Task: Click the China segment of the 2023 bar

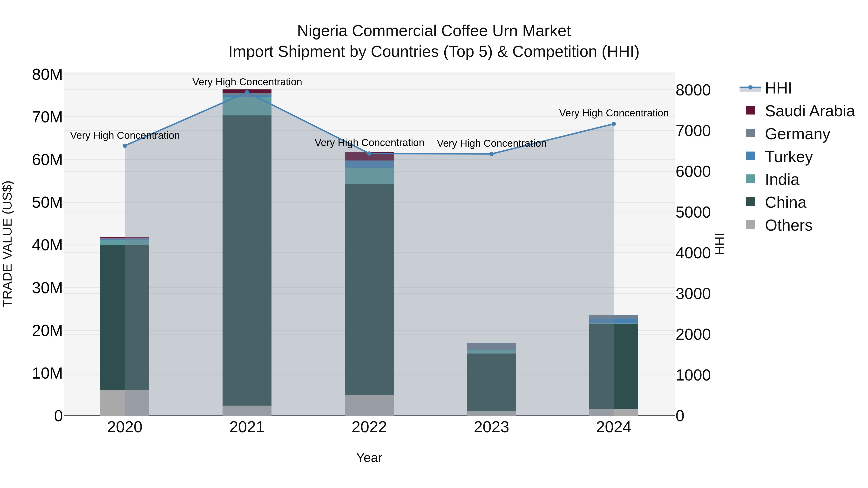Action: pos(491,382)
